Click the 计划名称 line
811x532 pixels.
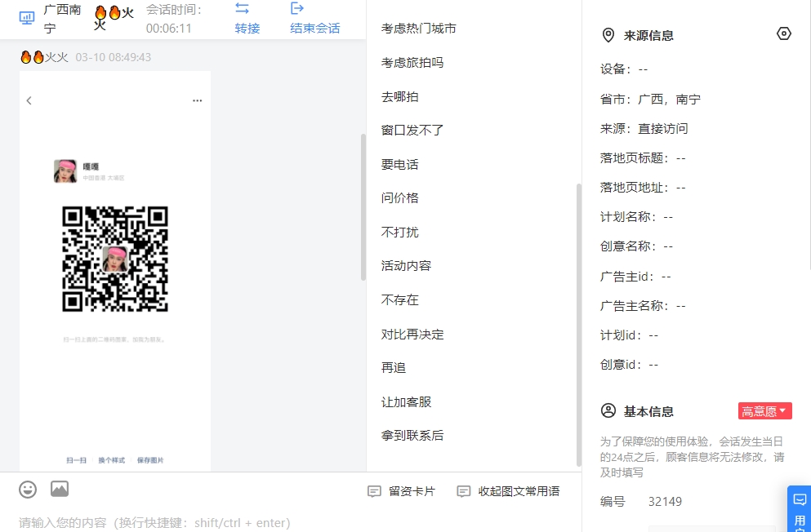tap(637, 217)
